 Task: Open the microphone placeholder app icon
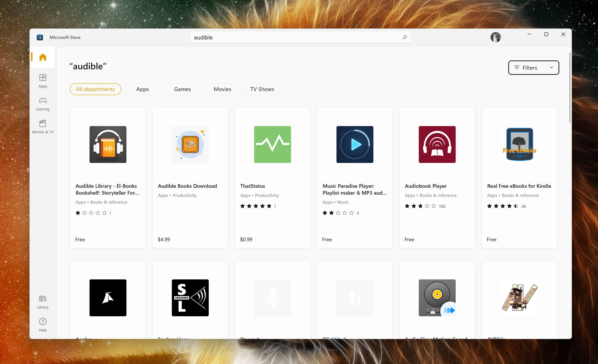tap(273, 298)
